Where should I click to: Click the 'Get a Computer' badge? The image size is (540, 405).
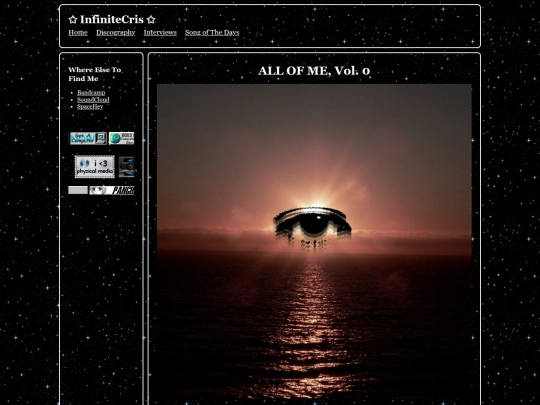pyautogui.click(x=88, y=138)
